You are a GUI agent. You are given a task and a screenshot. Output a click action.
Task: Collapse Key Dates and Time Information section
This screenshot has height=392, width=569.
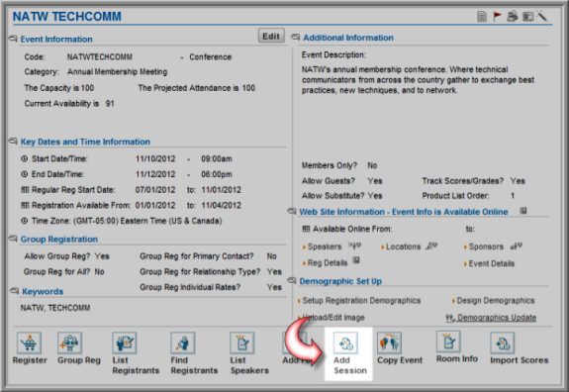click(13, 141)
